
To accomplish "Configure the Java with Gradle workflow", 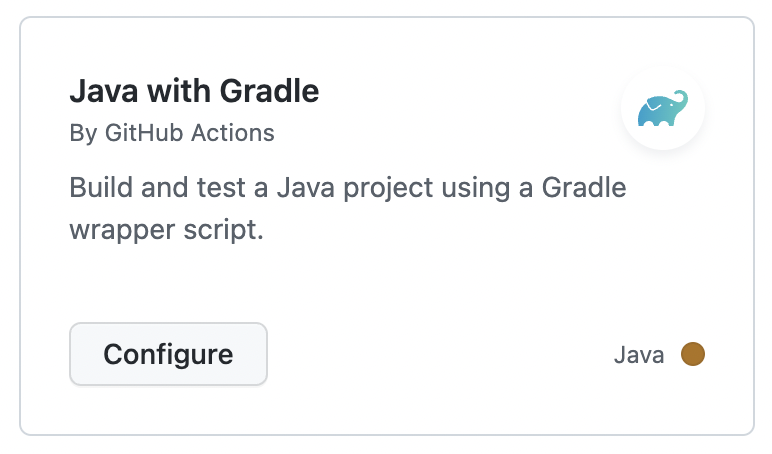I will [168, 354].
